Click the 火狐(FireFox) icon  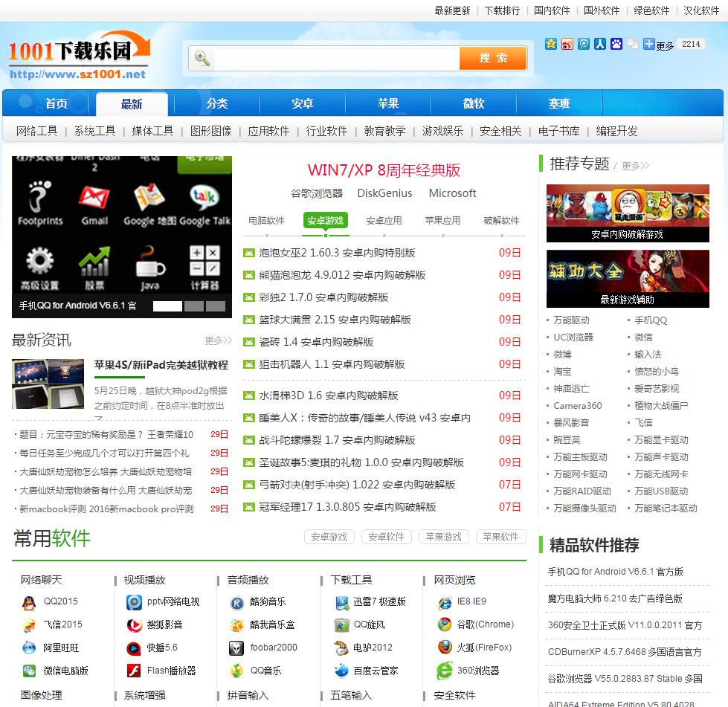[x=445, y=647]
